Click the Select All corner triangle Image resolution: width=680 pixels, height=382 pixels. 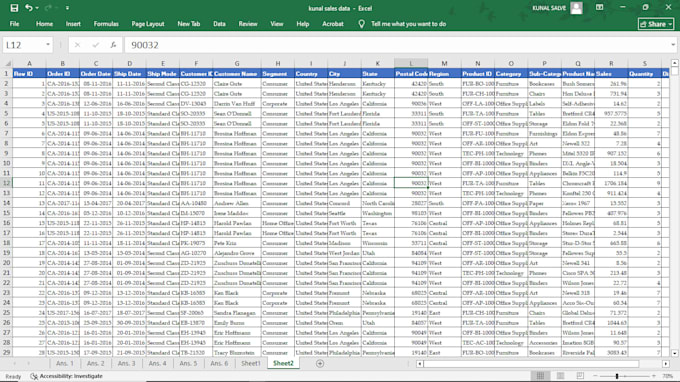tap(7, 63)
